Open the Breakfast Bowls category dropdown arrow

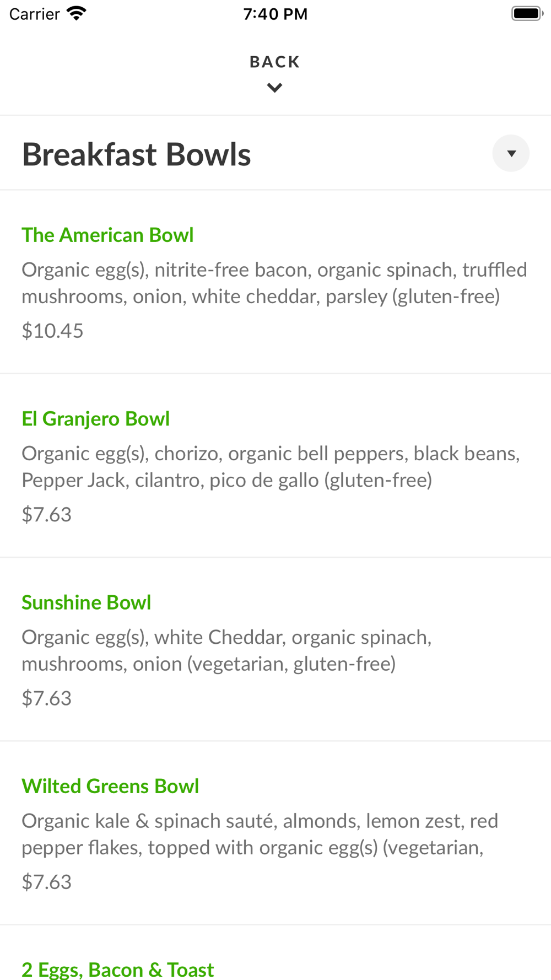(511, 153)
